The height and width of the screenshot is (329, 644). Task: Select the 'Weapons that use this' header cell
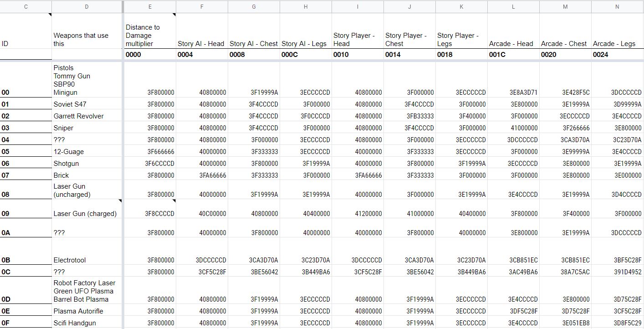point(87,31)
